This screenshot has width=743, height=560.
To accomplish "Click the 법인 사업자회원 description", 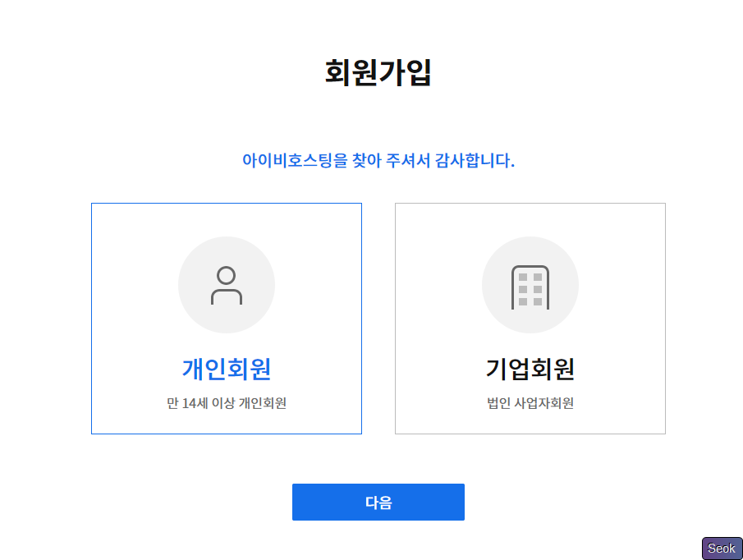I will (x=530, y=403).
